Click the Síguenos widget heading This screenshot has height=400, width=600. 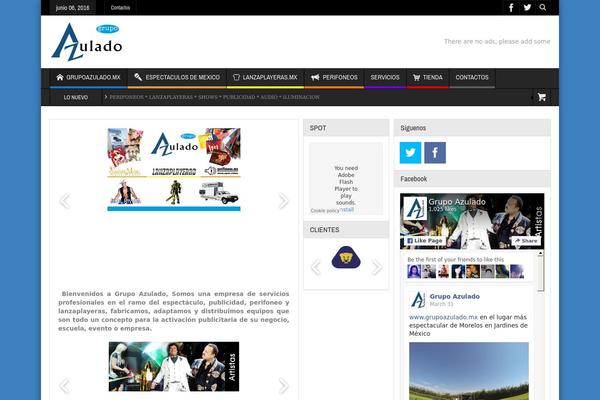click(413, 128)
